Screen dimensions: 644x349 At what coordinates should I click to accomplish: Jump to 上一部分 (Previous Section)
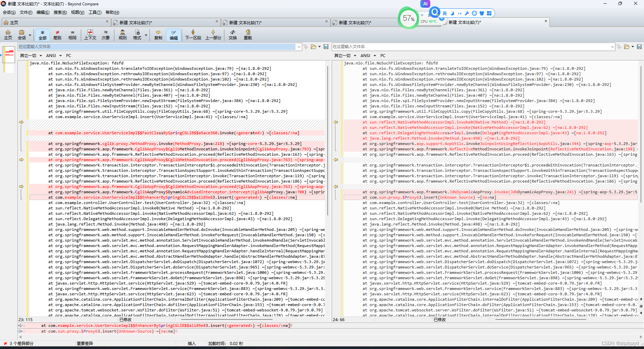coord(213,35)
